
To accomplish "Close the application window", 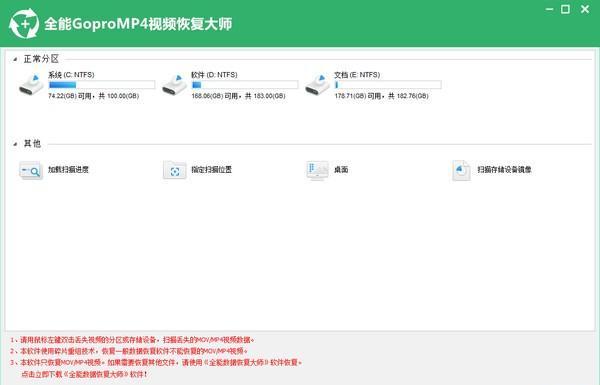I will click(x=585, y=9).
